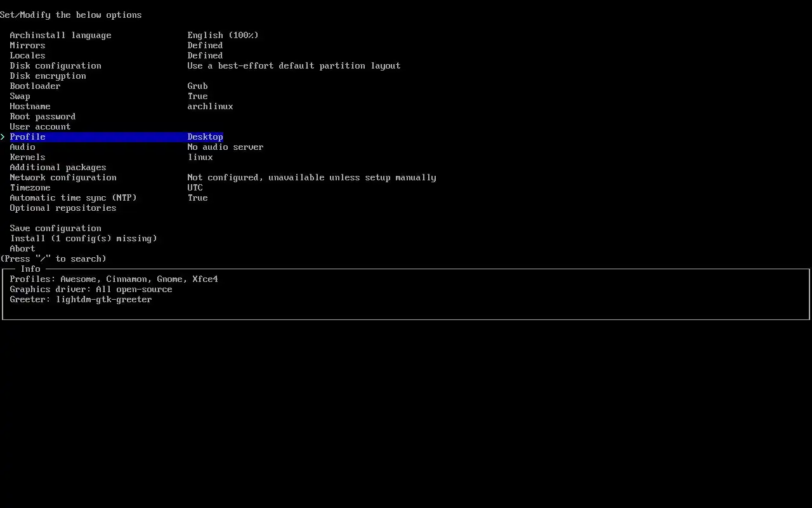Select Disk encryption option
812x508 pixels.
[48, 76]
